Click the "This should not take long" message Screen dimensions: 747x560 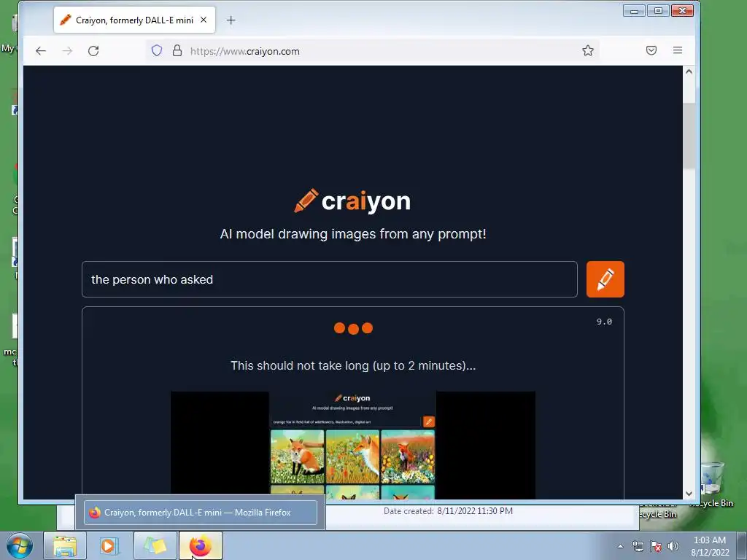pos(353,366)
